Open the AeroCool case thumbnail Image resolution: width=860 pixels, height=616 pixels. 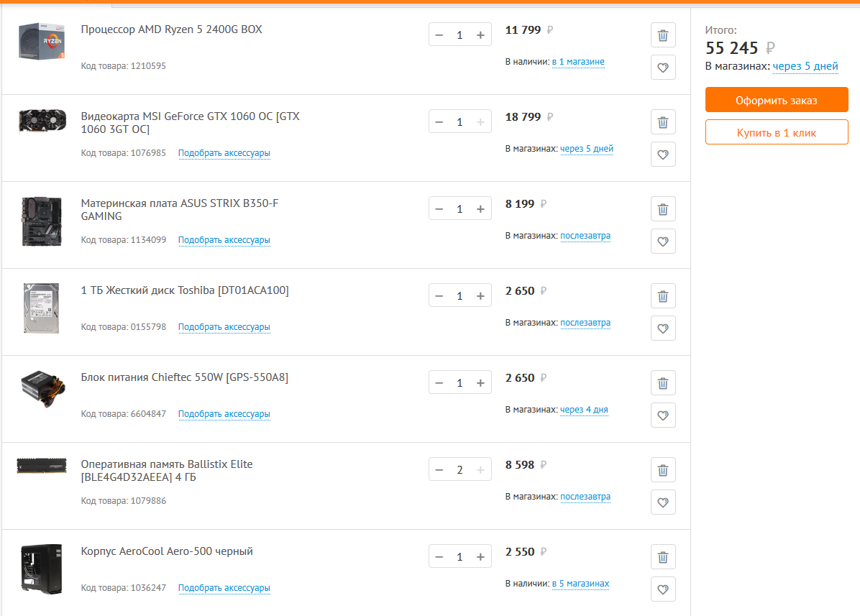[x=41, y=569]
